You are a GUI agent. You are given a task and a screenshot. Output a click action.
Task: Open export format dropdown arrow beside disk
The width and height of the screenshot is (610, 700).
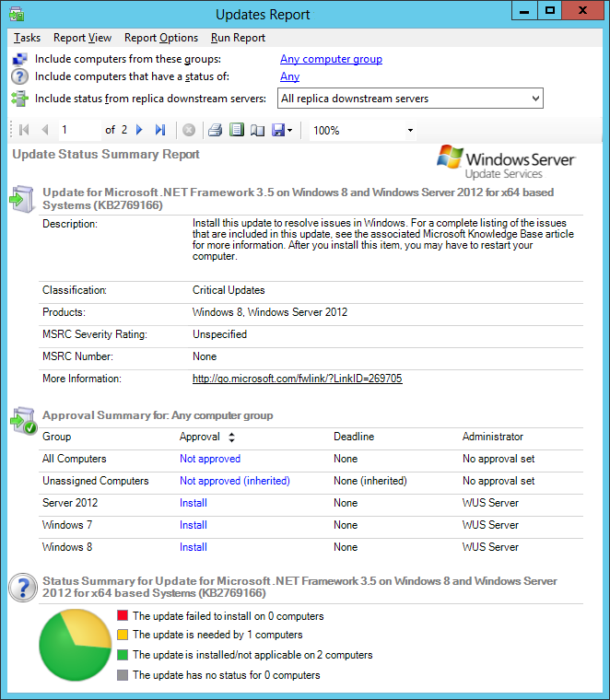(290, 131)
